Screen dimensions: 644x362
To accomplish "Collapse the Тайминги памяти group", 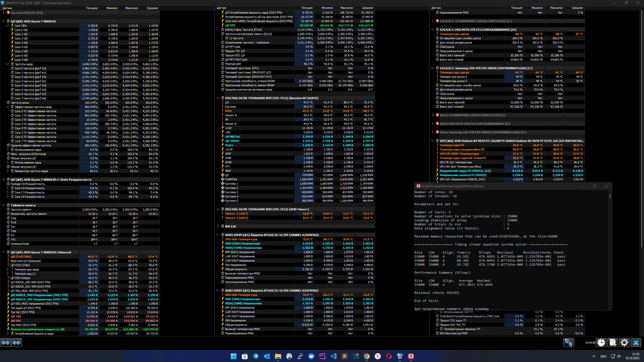I will (4, 205).
